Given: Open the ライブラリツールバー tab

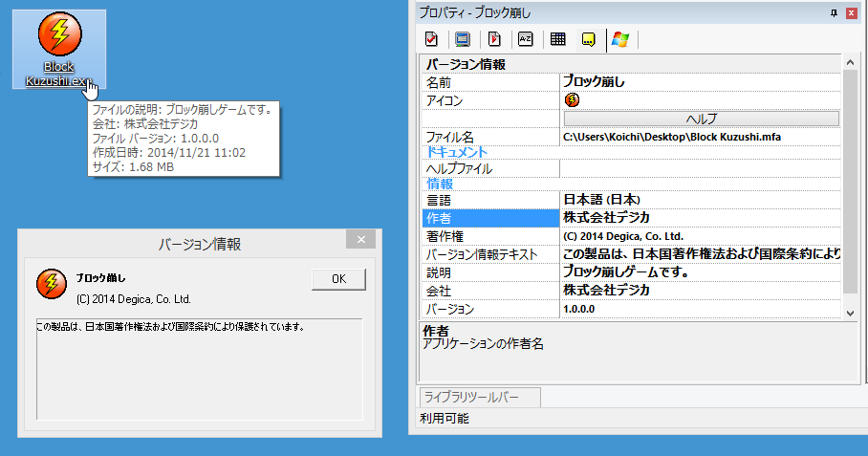Looking at the screenshot, I should click(x=479, y=398).
